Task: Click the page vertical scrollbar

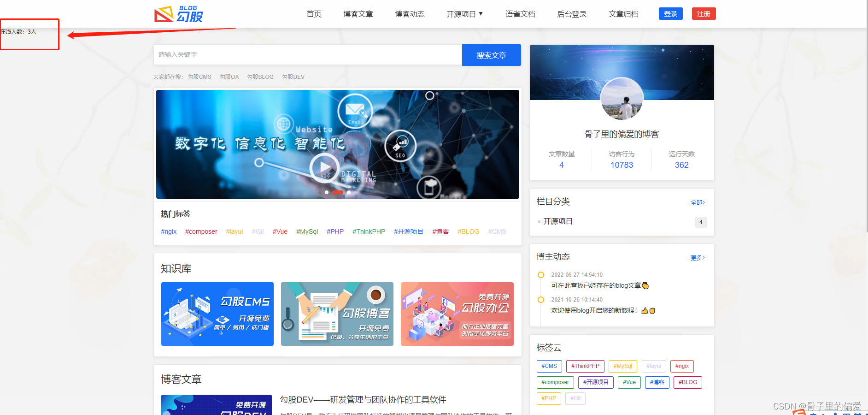Action: [x=866, y=115]
